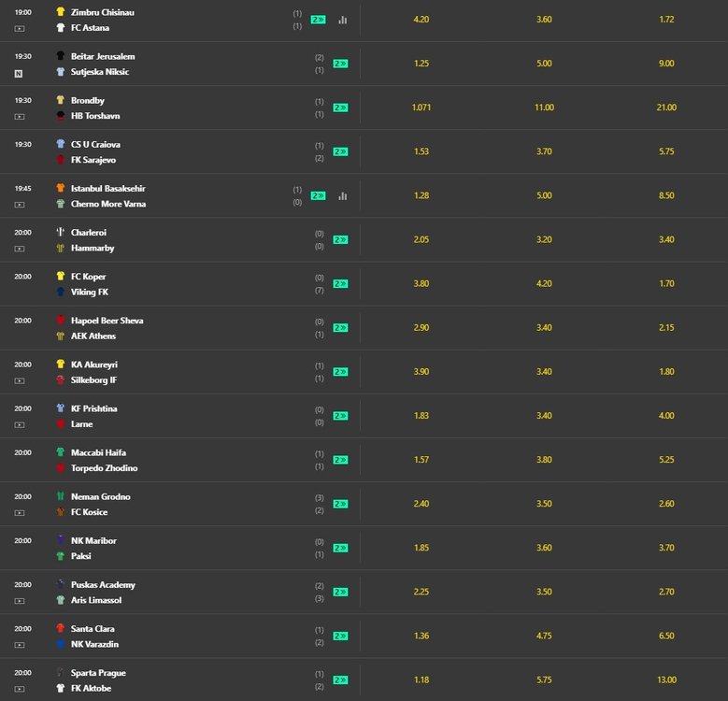Viewport: 728px width, 701px height.
Task: Open the KA Akureyri match page
Action: (x=94, y=365)
